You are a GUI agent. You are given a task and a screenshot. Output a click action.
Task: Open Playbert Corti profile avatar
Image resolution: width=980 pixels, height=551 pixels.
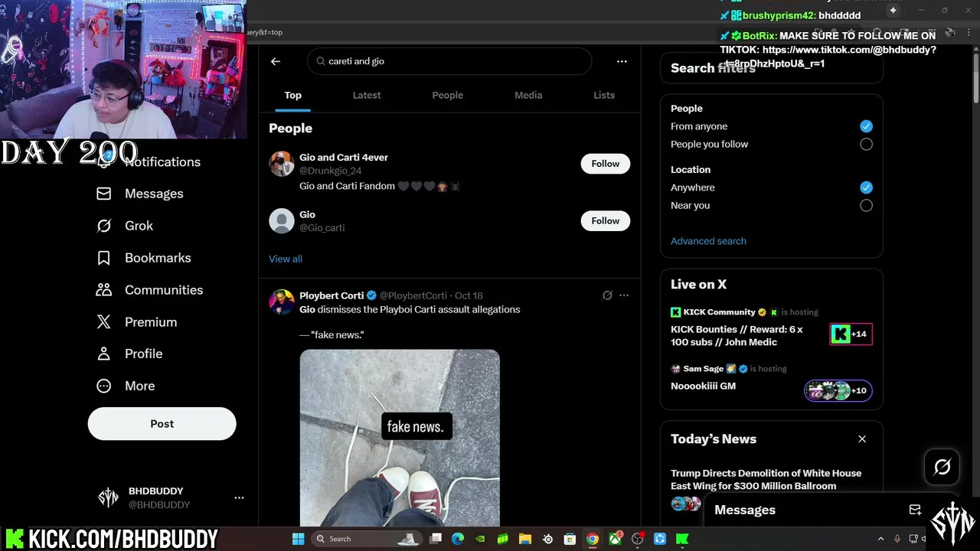tap(282, 302)
